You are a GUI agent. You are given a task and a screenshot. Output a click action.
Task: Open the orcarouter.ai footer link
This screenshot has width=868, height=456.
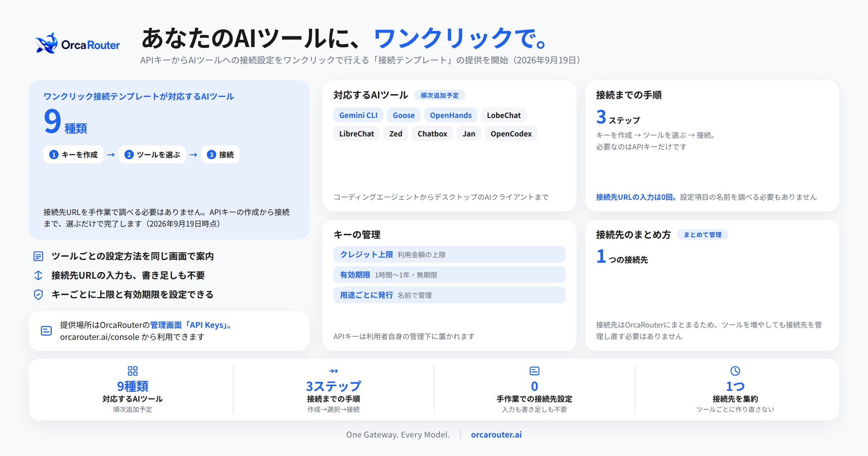(x=496, y=435)
